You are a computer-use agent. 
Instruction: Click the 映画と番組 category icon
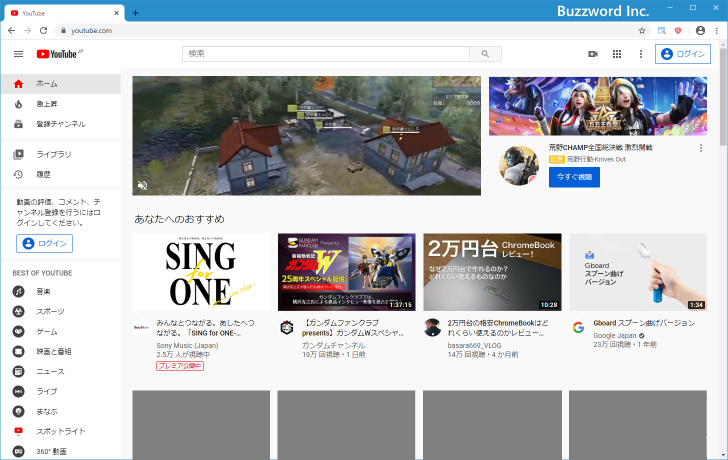coord(19,351)
